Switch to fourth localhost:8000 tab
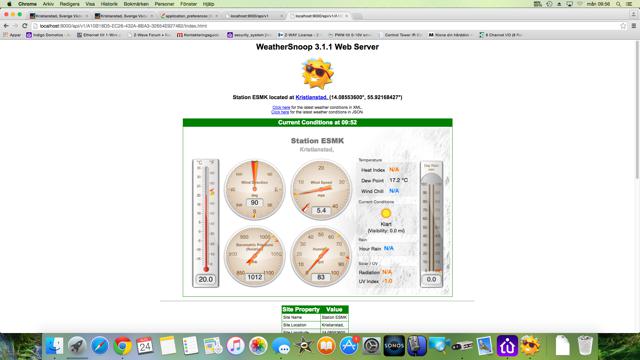Screen dimensions: 640x360 254,16
